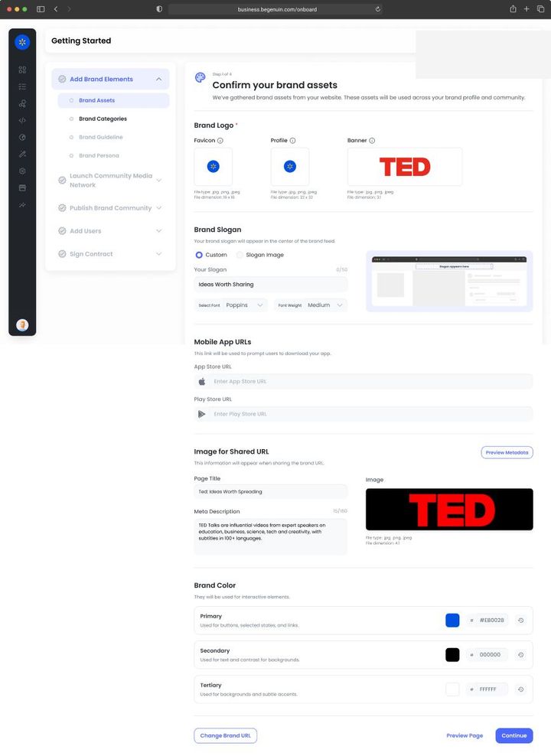Click the browser tab overview icon
The height and width of the screenshot is (756, 551).
click(540, 9)
